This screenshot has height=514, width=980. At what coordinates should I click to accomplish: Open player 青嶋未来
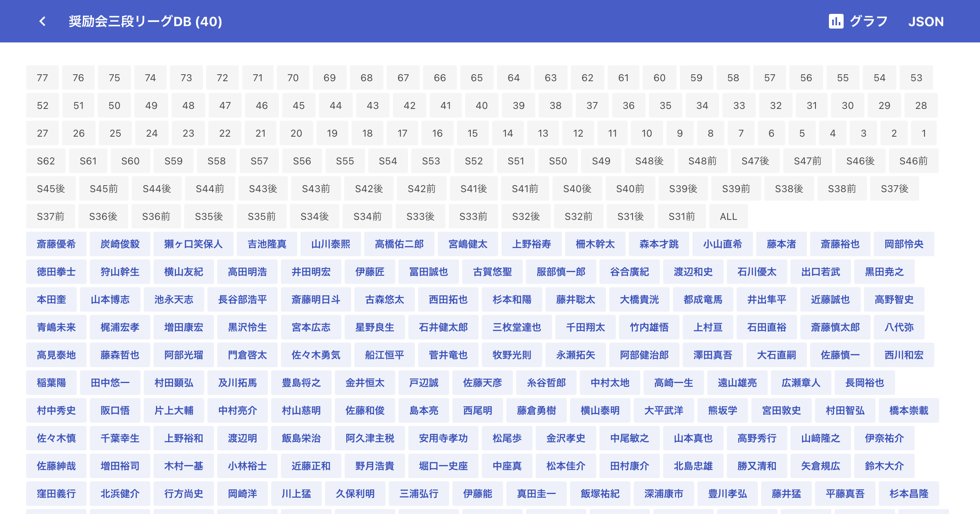56,327
